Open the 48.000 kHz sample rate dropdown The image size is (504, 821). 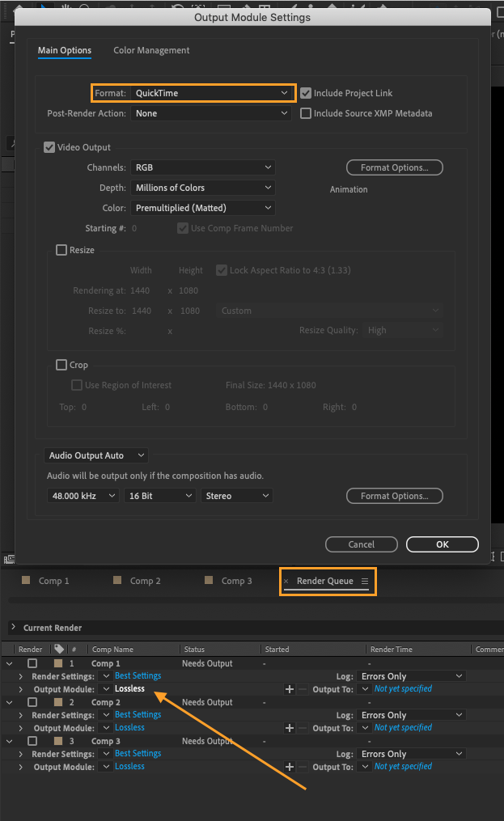point(83,496)
